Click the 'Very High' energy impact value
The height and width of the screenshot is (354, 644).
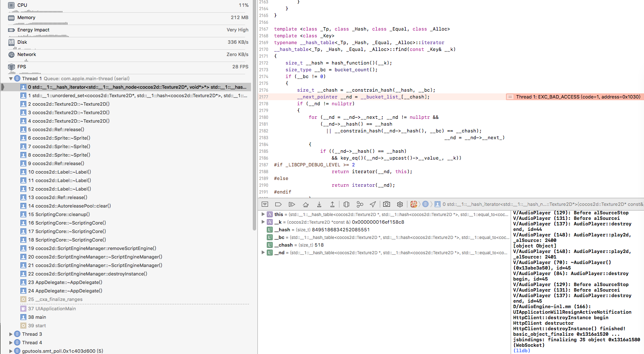(x=237, y=30)
